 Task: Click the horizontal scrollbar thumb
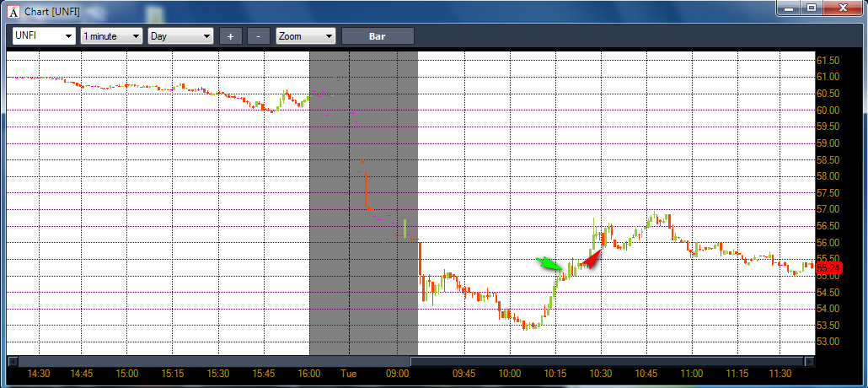608,361
